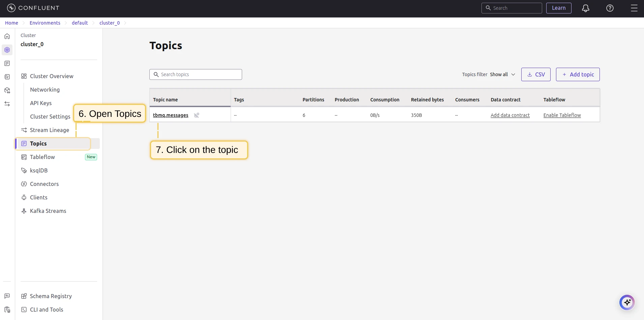Click the ksqlDB sidebar icon
Viewport: 644px width, 320px height.
click(x=24, y=170)
